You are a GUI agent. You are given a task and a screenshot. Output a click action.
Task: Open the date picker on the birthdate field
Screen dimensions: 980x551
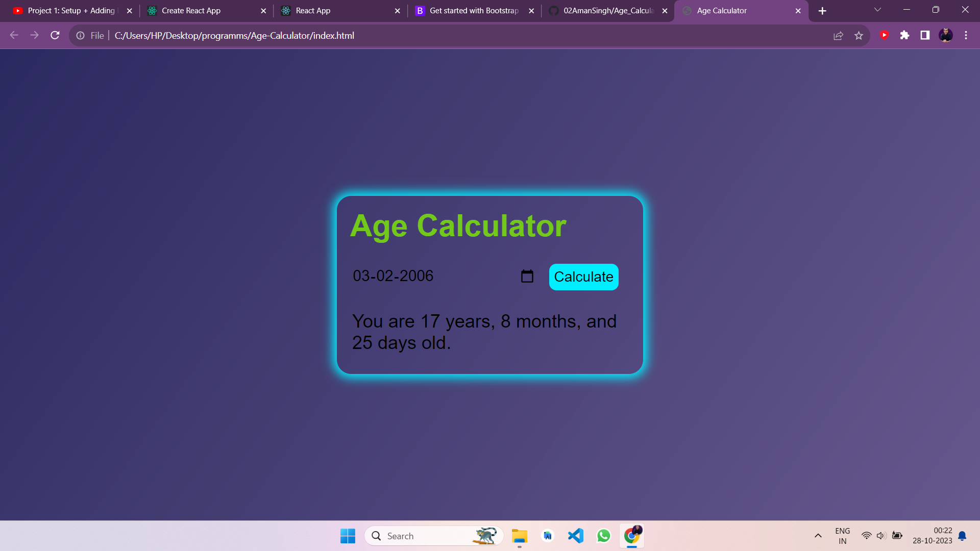527,275
